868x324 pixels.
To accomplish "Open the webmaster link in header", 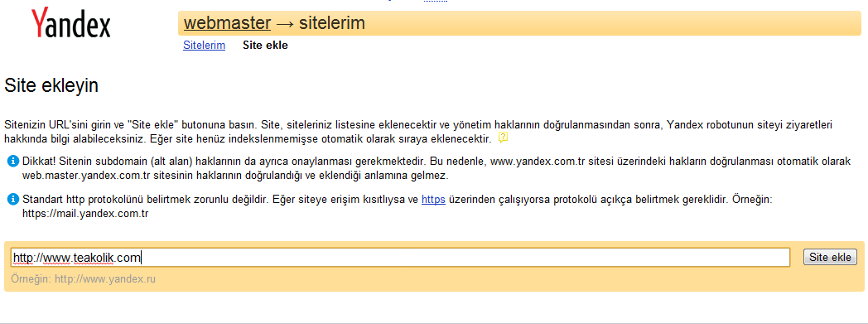I will pos(227,23).
